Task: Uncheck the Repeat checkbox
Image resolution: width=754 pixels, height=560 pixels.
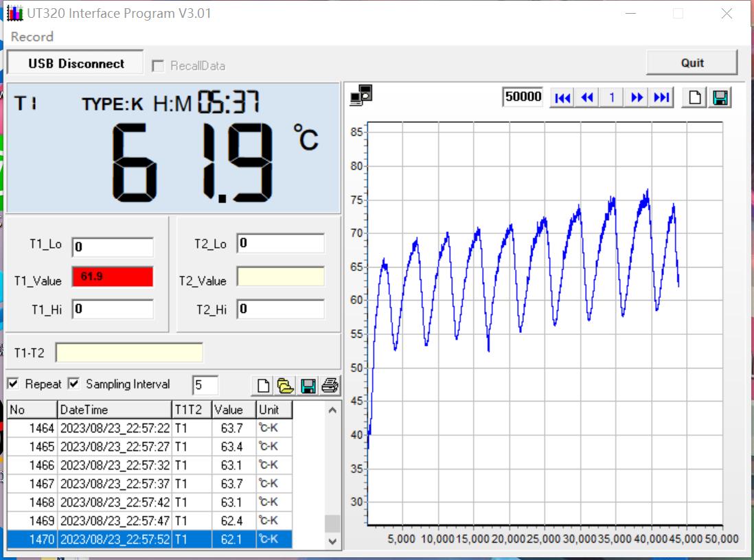Action: click(x=13, y=384)
